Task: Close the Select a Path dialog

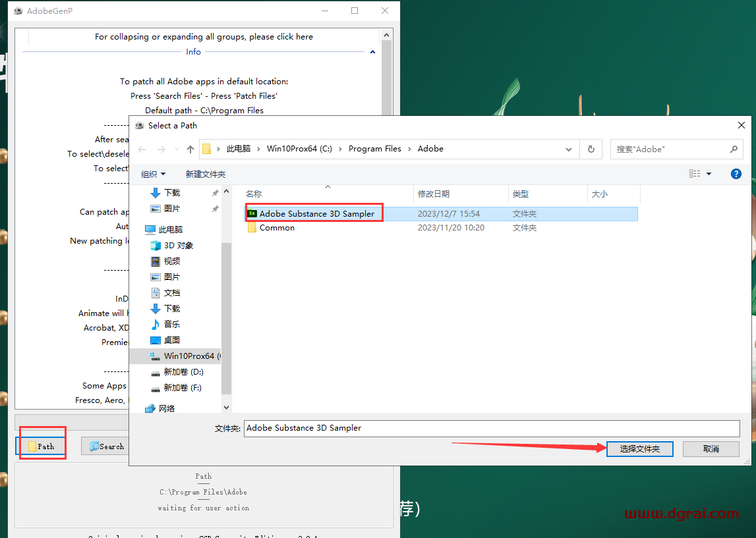Action: [x=741, y=125]
